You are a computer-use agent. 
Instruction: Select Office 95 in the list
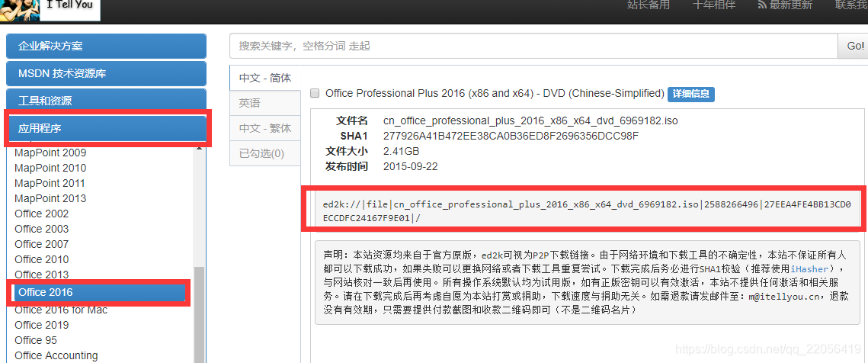(x=36, y=340)
